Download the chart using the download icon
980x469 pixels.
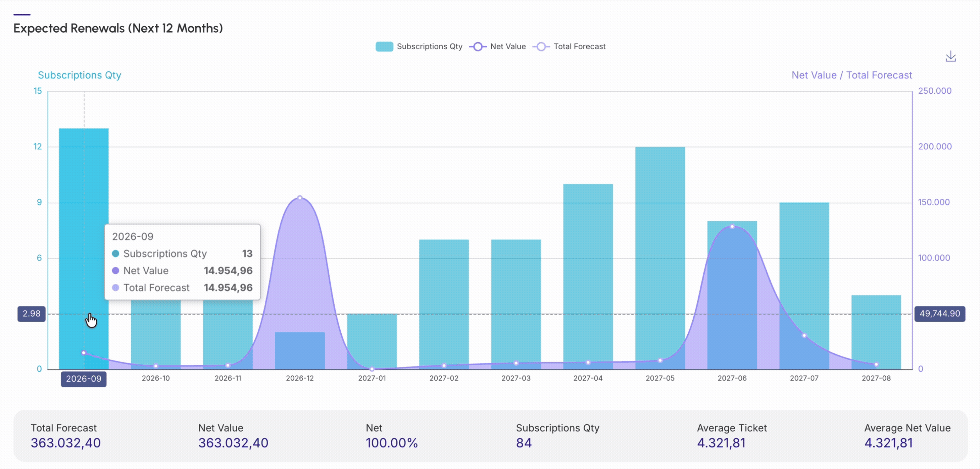tap(950, 56)
